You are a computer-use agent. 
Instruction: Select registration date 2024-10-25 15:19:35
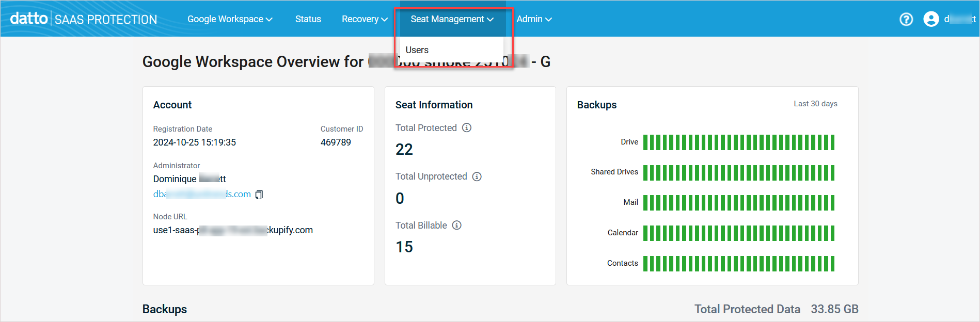(195, 142)
